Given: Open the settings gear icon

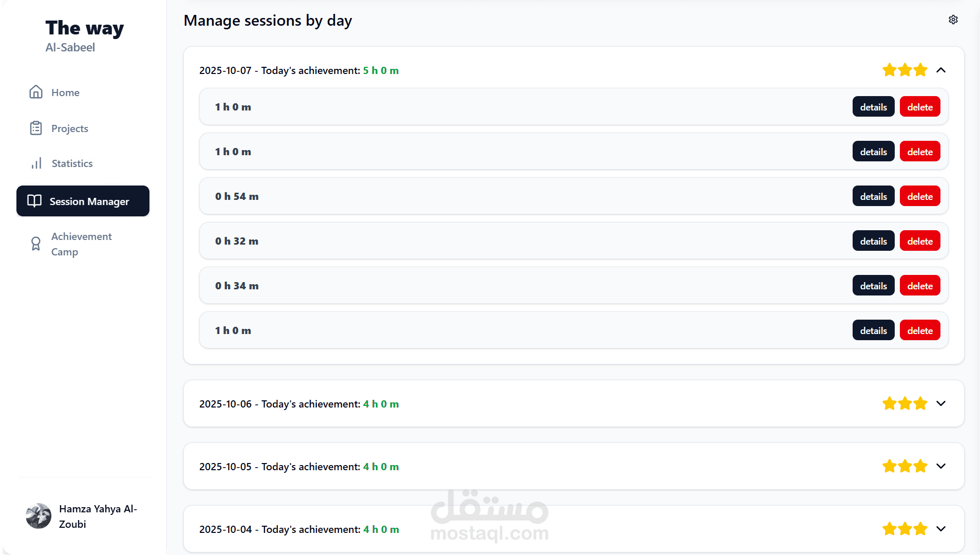Looking at the screenshot, I should 953,20.
